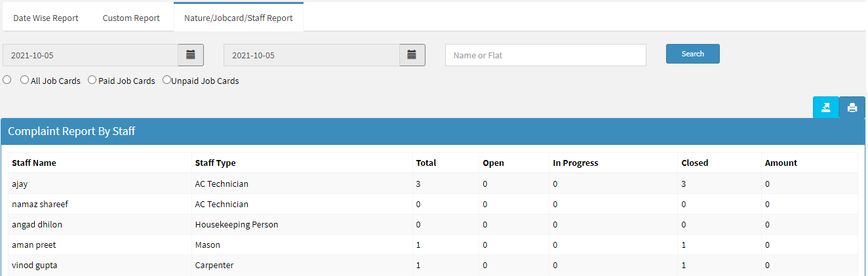
Task: Open the Nature/Jobcard/Staff Report tab
Action: pyautogui.click(x=239, y=18)
